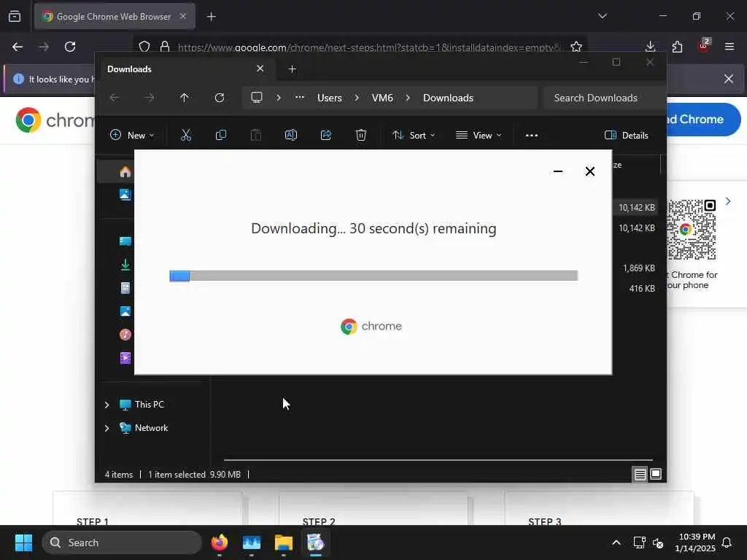Open Downloads green arrow in Explorer sidebar
Image resolution: width=747 pixels, height=560 pixels.
[125, 265]
